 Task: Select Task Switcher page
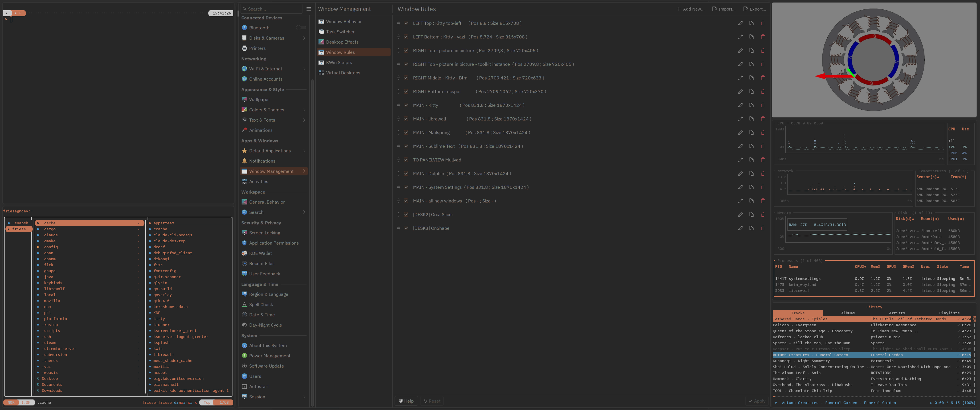click(354, 32)
